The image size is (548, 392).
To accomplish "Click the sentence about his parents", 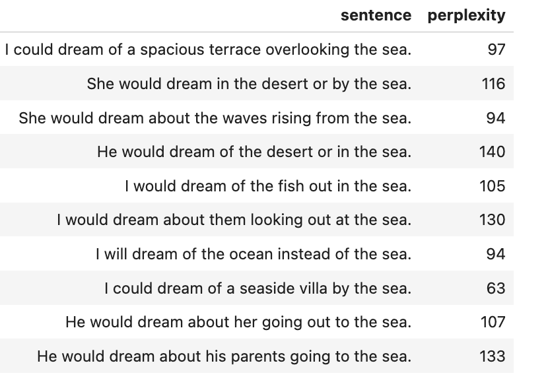I will pyautogui.click(x=224, y=356).
